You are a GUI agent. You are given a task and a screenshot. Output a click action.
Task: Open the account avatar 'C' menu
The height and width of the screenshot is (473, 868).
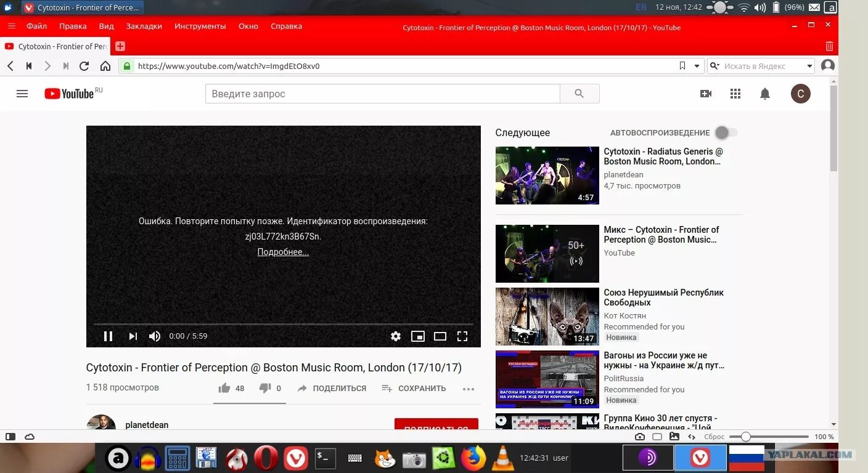coord(800,94)
